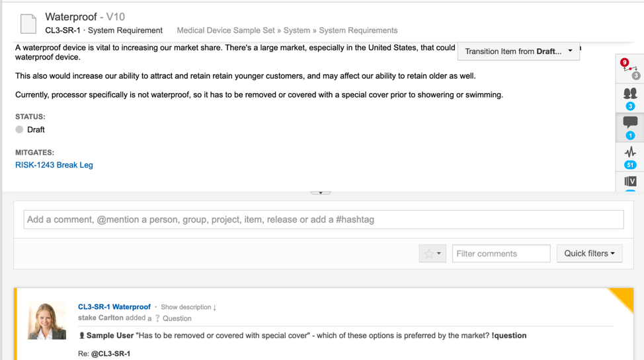The width and height of the screenshot is (644, 360).
Task: Open the CL3-SR-1 Waterproof comment link
Action: point(114,307)
